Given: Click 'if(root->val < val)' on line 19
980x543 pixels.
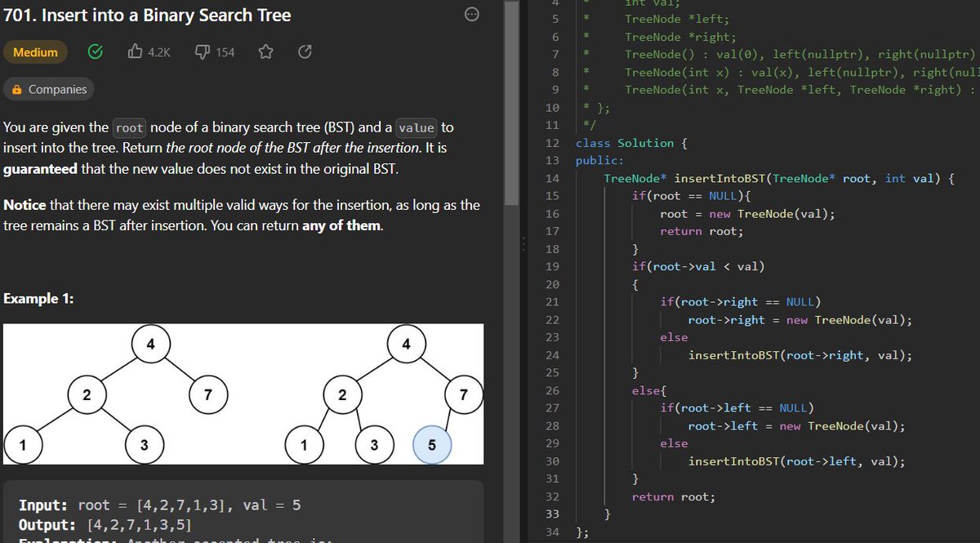Looking at the screenshot, I should (698, 266).
